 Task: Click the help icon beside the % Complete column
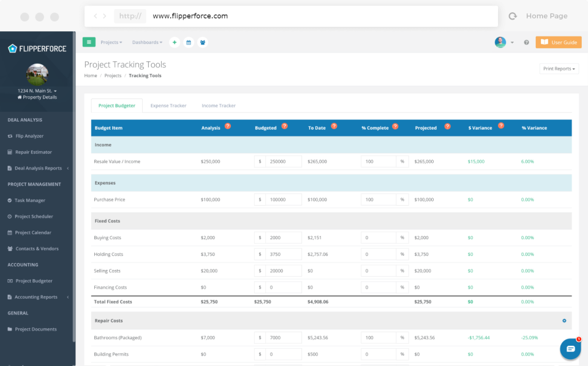pos(396,125)
